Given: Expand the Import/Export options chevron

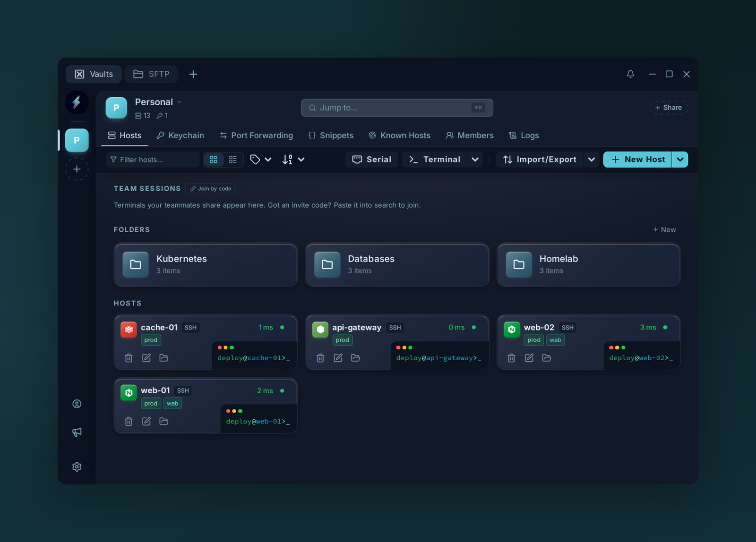Looking at the screenshot, I should [x=591, y=160].
